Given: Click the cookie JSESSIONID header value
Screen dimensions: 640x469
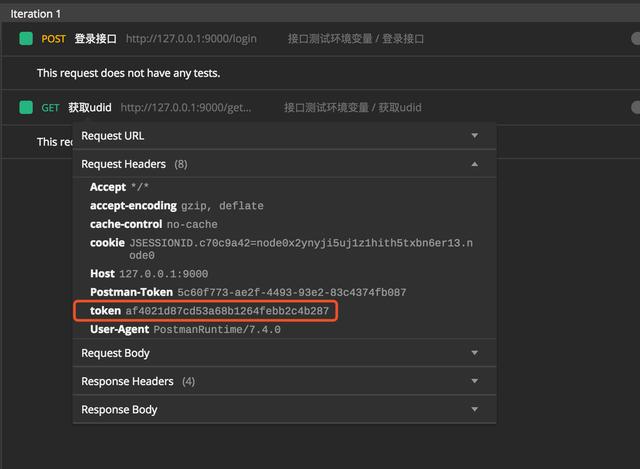Looking at the screenshot, I should (301, 249).
